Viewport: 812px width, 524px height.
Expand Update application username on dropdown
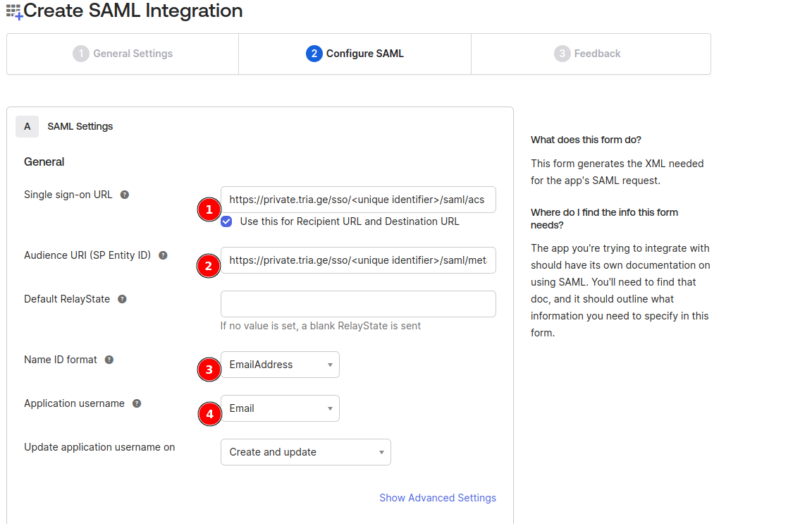pyautogui.click(x=305, y=452)
